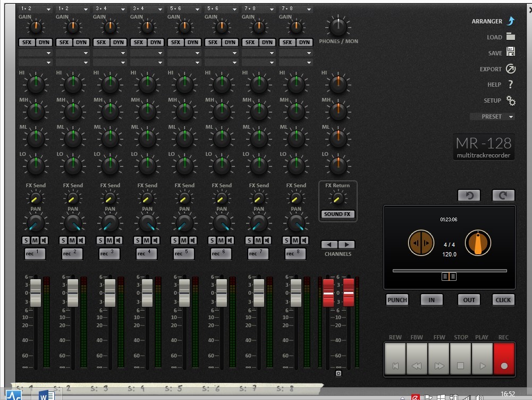This screenshot has width=532, height=400.
Task: Open second effect slot dropdown on channel 1
Action: pos(35,62)
